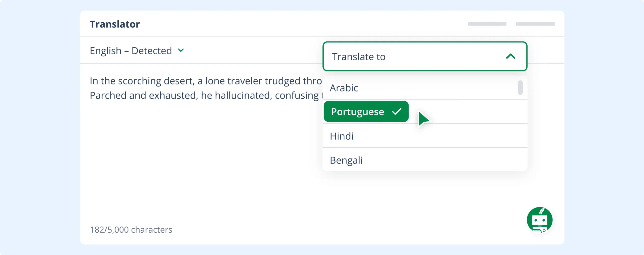Click the Translator heading
Screen dimensions: 644x255
(115, 24)
